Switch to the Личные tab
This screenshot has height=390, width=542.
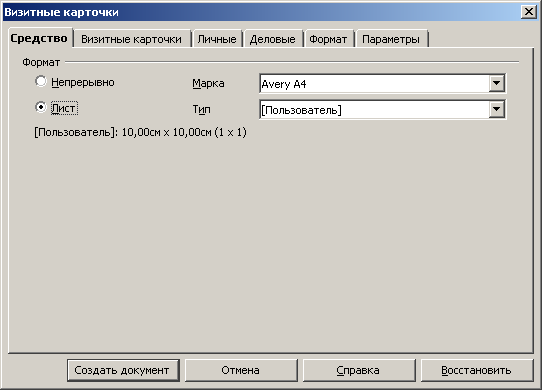pyautogui.click(x=217, y=39)
